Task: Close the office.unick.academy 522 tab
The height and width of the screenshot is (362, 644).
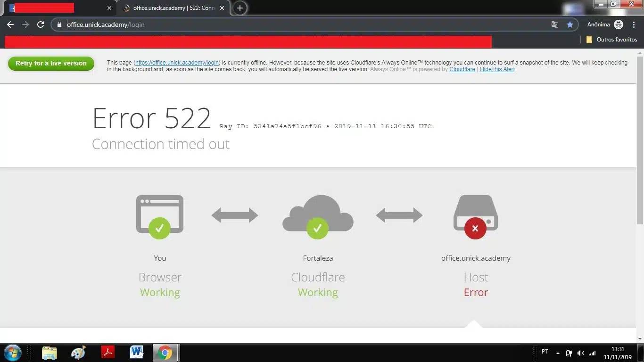Action: click(222, 8)
